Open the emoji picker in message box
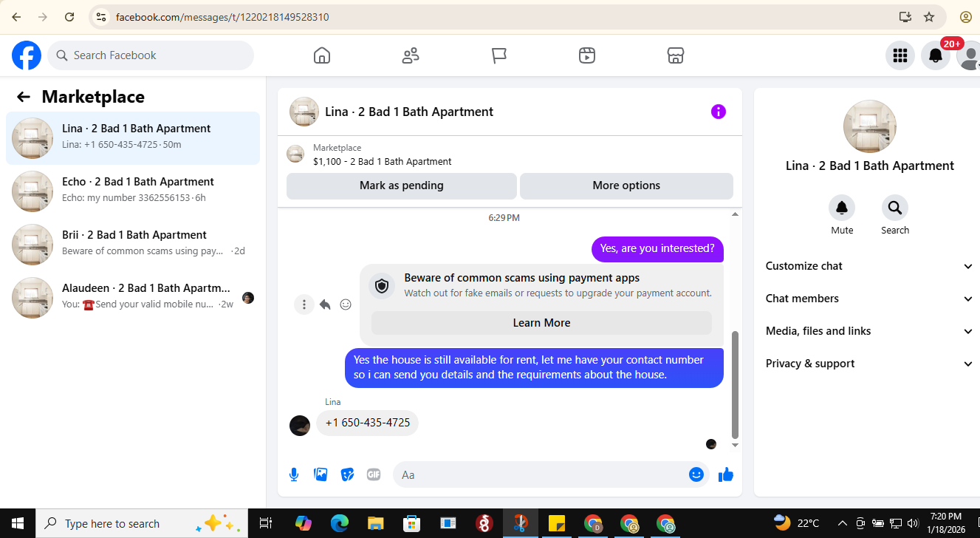The height and width of the screenshot is (538, 980). point(696,474)
